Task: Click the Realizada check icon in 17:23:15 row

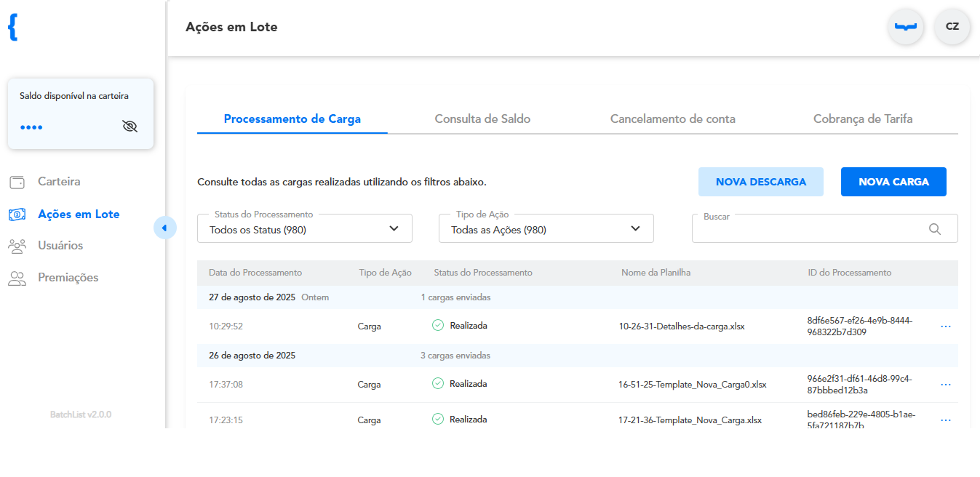Action: click(438, 419)
